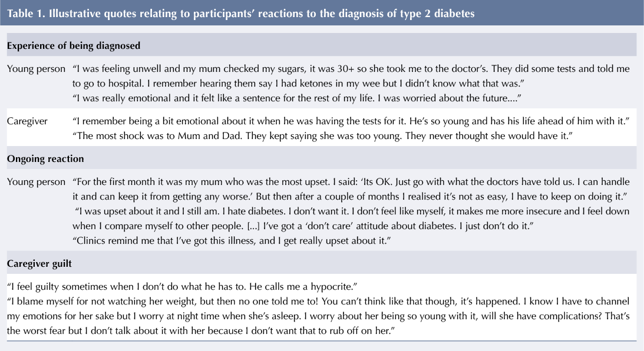Click the quote 'I blame myself for not watching her weight'
The width and height of the screenshot is (644, 351).
tap(318, 316)
